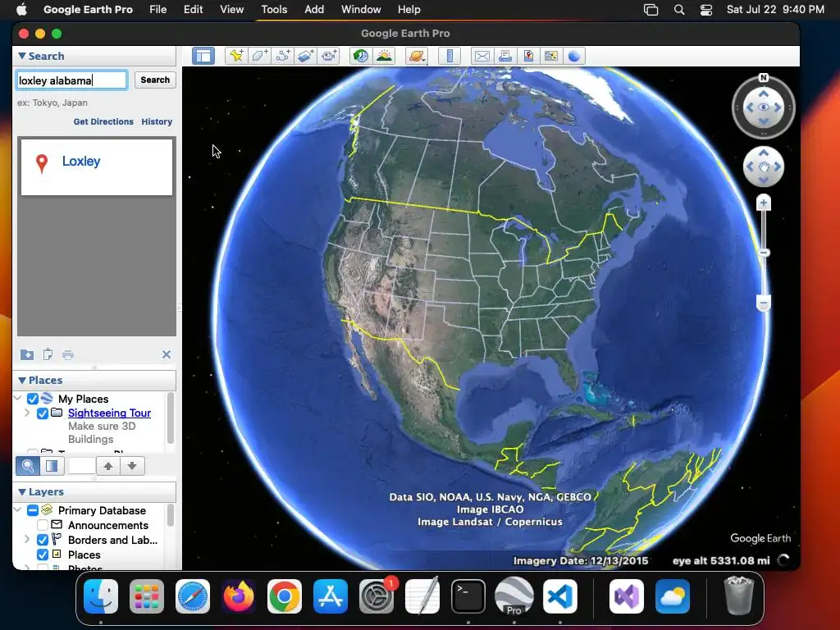Viewport: 840px width, 630px height.
Task: Click the Search button
Action: click(x=155, y=80)
